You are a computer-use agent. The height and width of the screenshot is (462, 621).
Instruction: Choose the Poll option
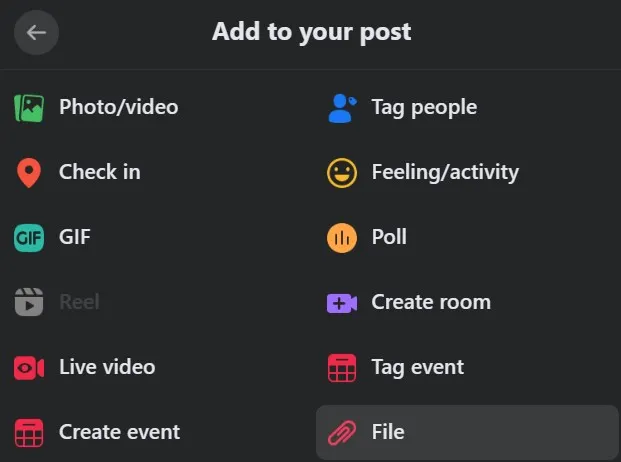pyautogui.click(x=389, y=238)
